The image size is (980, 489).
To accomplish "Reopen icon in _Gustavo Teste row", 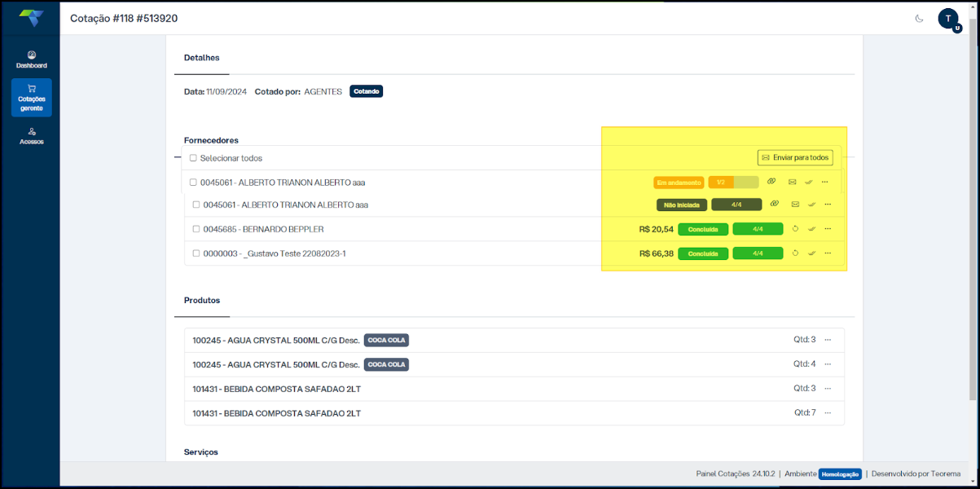I will tap(795, 253).
